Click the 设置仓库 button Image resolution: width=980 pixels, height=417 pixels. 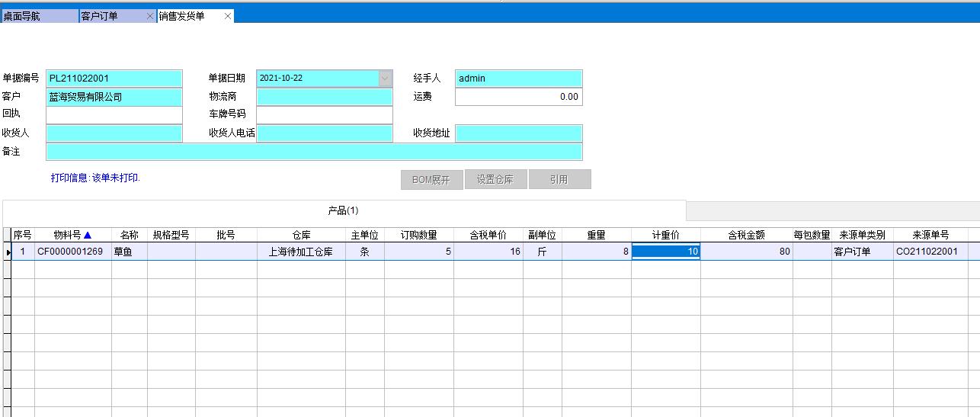[495, 180]
